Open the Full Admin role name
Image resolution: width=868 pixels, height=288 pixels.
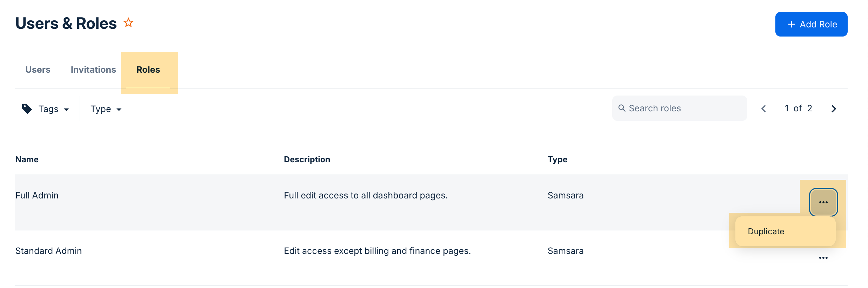pos(37,195)
